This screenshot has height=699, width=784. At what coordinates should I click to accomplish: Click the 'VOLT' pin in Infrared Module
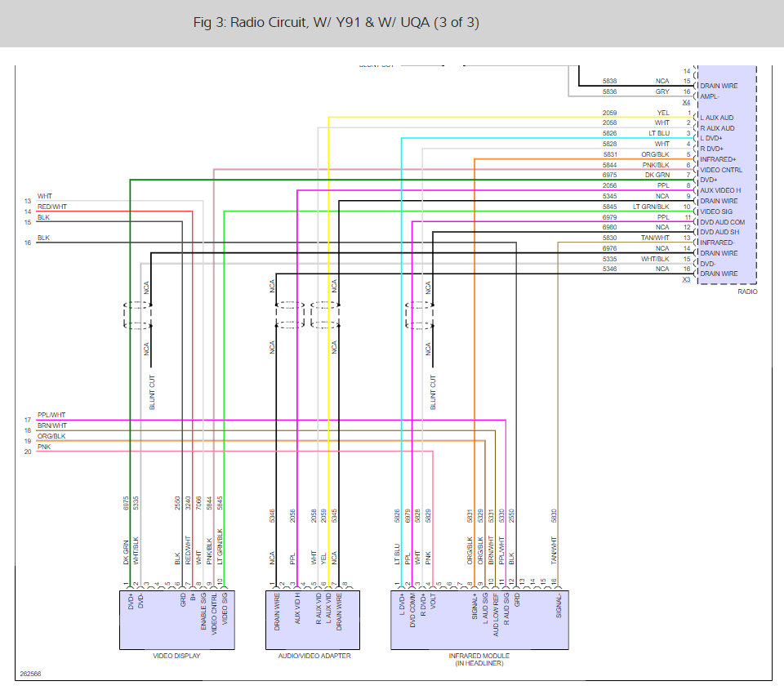[x=433, y=600]
